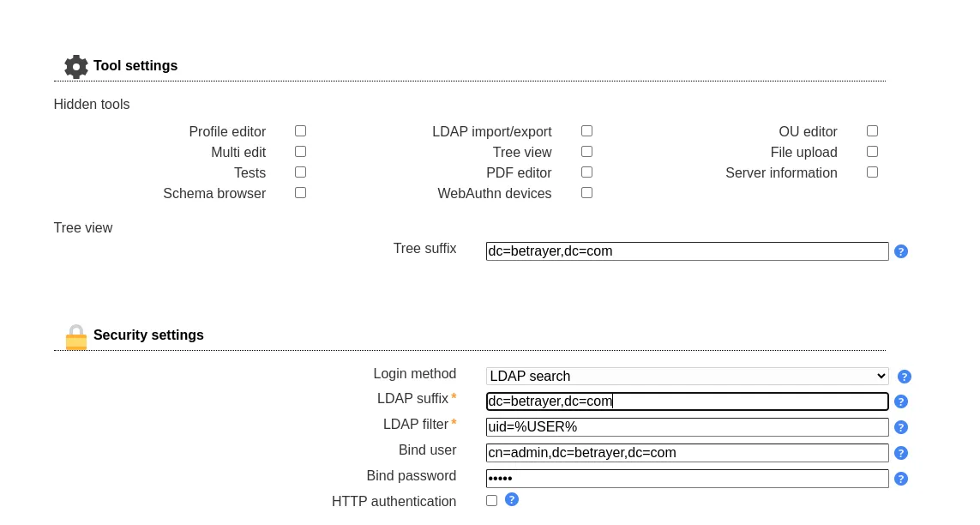Hide the File upload tool
Image resolution: width=980 pixels, height=525 pixels.
pos(872,151)
